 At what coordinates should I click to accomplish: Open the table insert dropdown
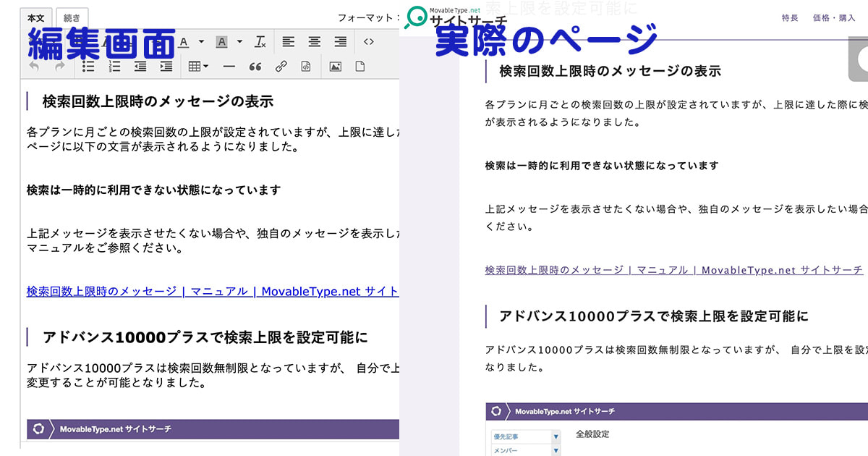coord(197,67)
